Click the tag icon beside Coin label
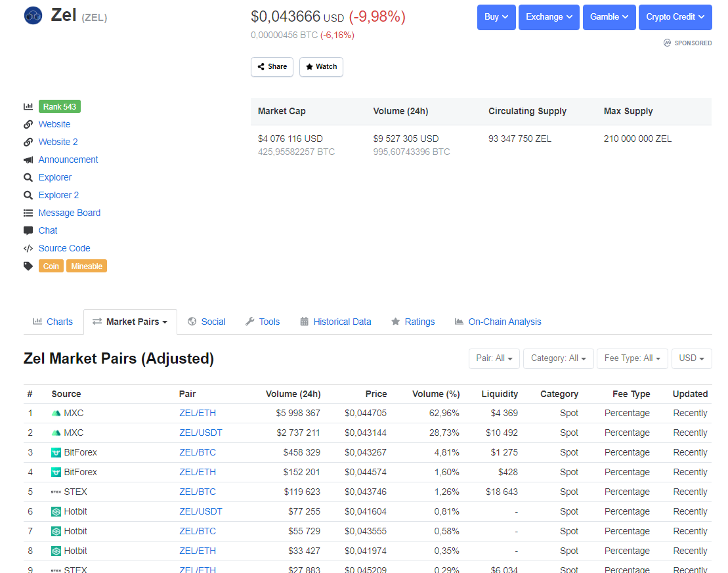Viewport: 728px width, 573px height. tap(28, 266)
